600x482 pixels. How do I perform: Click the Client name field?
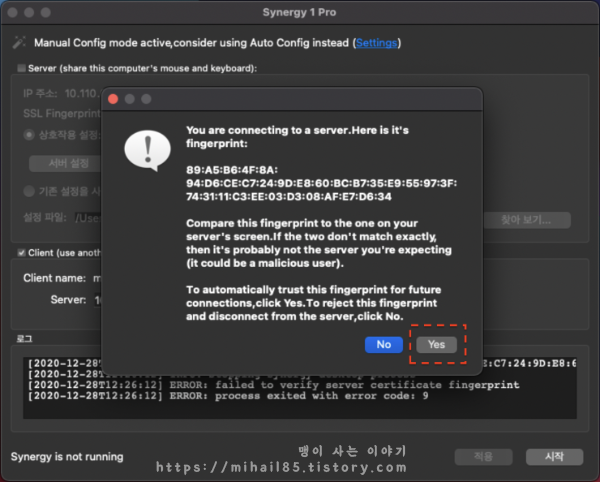(98, 278)
